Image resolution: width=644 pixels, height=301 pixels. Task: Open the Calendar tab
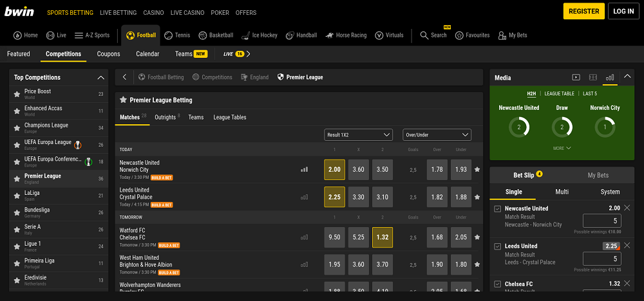[147, 54]
